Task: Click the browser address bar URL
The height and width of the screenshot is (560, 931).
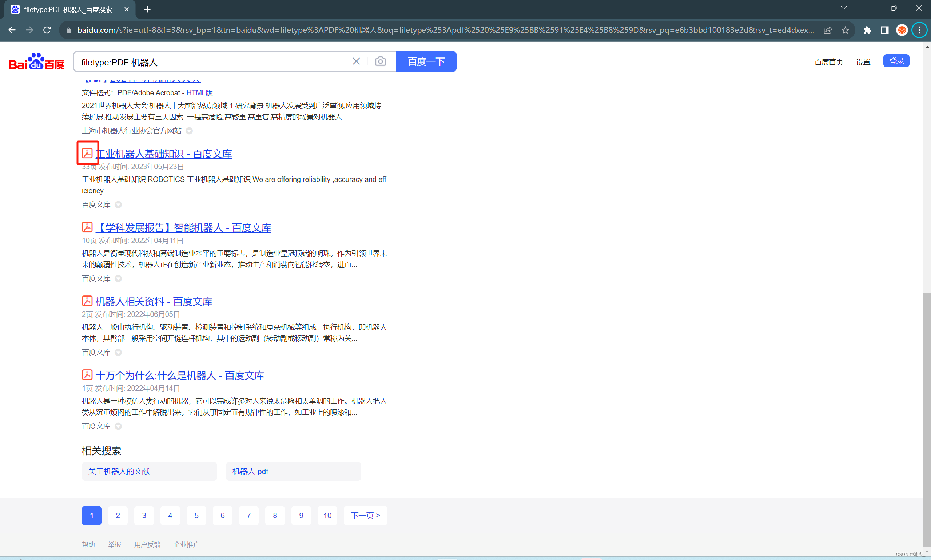Action: click(445, 30)
